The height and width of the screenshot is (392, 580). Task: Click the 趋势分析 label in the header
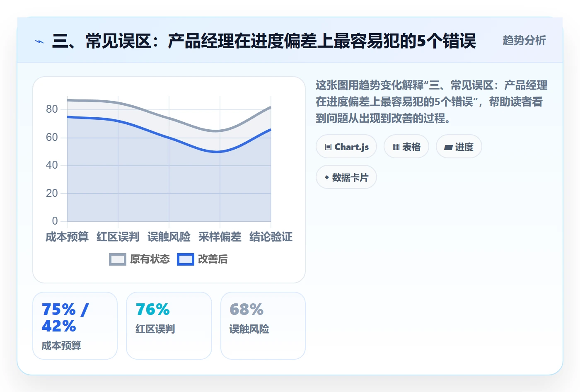[x=524, y=41]
